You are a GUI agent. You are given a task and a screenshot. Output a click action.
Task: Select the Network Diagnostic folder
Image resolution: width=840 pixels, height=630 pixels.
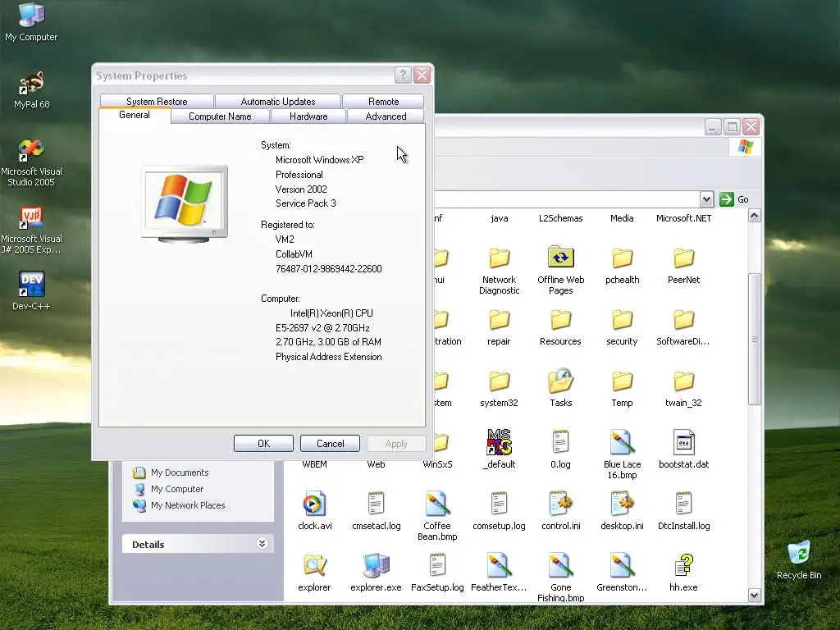click(x=499, y=271)
